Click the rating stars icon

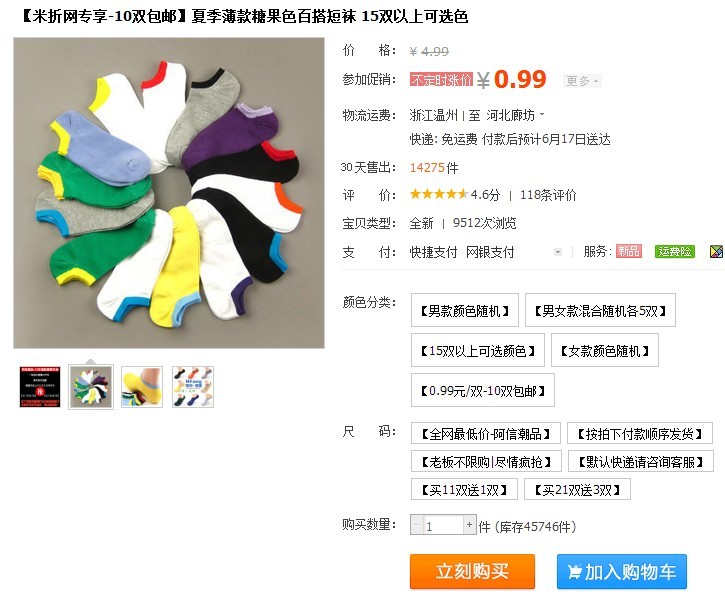[x=438, y=194]
